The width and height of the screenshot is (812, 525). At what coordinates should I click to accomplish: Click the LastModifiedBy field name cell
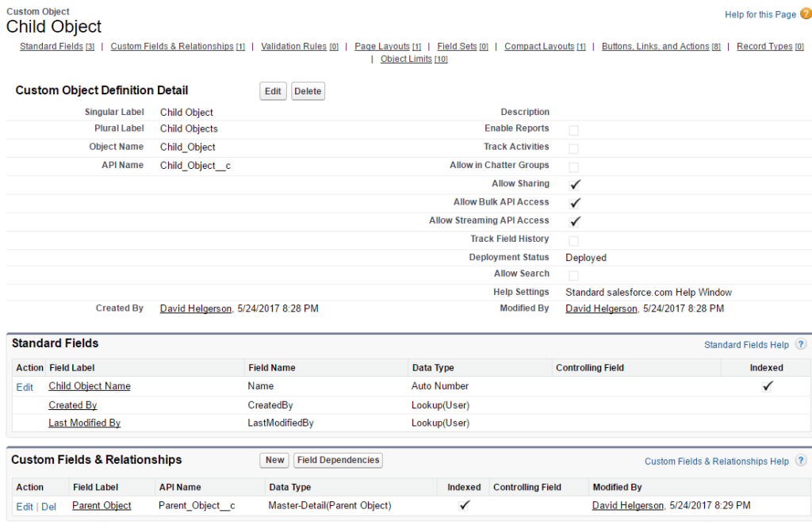click(x=281, y=423)
